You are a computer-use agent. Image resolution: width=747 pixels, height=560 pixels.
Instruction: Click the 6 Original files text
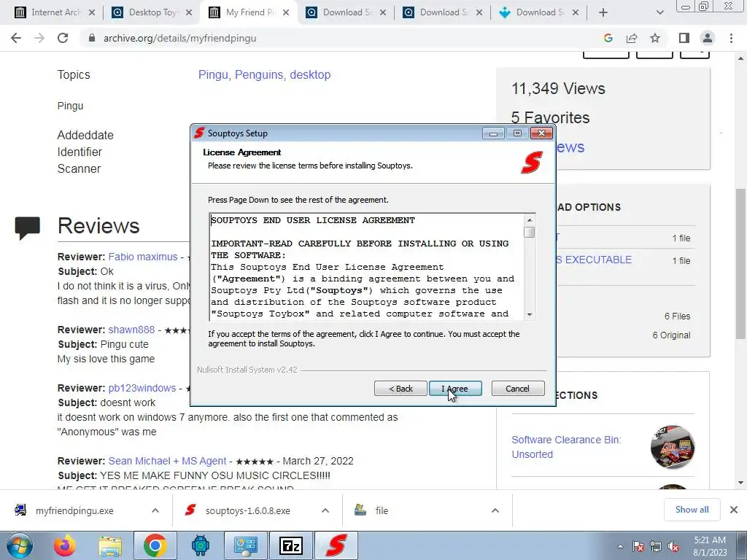coord(671,335)
